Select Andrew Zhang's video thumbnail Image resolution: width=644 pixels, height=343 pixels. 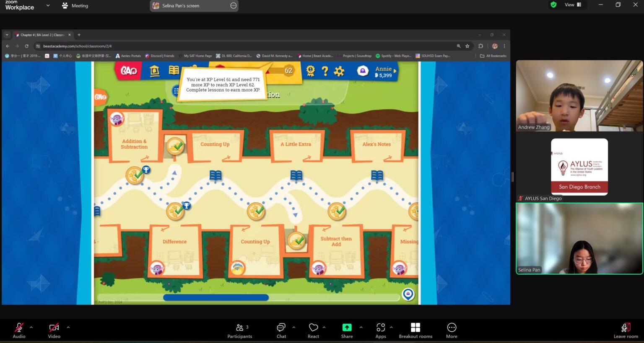pyautogui.click(x=579, y=95)
